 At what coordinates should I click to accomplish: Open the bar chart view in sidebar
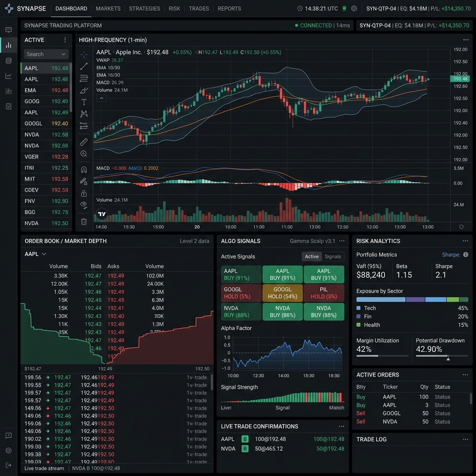pos(8,45)
